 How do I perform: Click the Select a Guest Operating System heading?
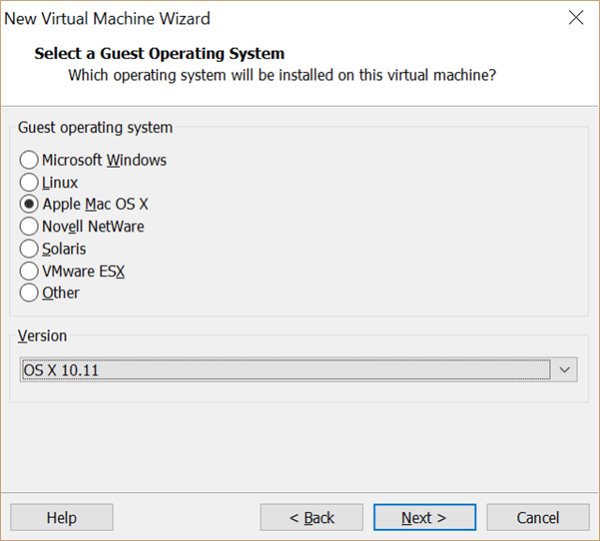[x=159, y=53]
